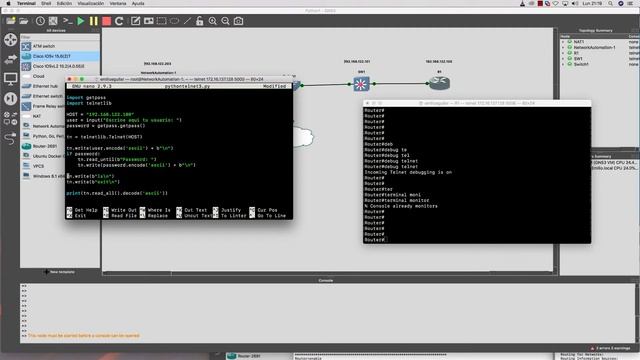640x360 pixels.
Task: Select the SW1 switch node on canvas
Action: click(x=361, y=84)
